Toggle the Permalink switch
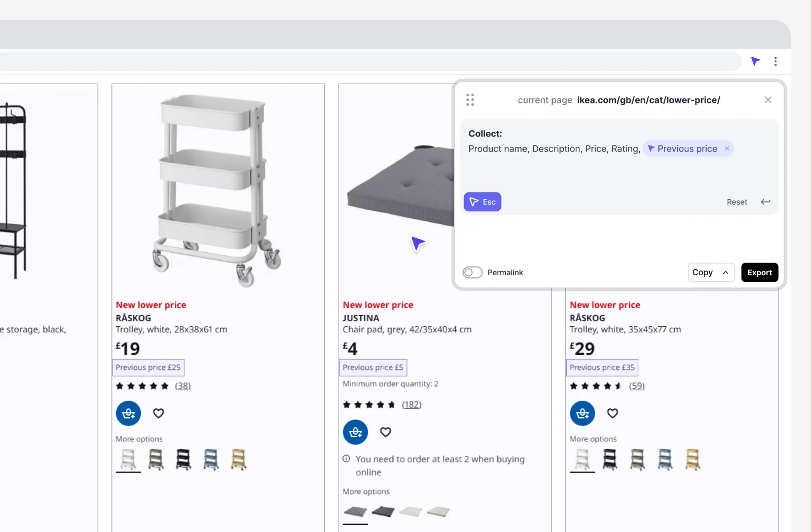The image size is (811, 532). point(472,273)
